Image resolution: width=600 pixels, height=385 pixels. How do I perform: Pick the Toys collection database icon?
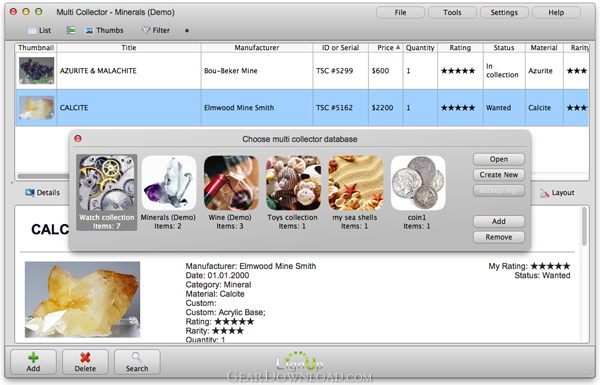pyautogui.click(x=293, y=183)
